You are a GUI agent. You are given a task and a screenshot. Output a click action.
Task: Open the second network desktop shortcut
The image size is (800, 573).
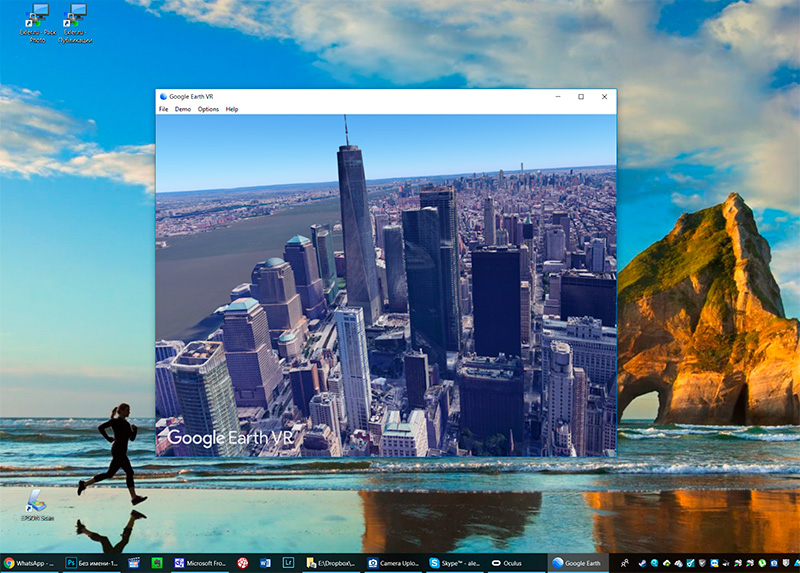(x=75, y=20)
